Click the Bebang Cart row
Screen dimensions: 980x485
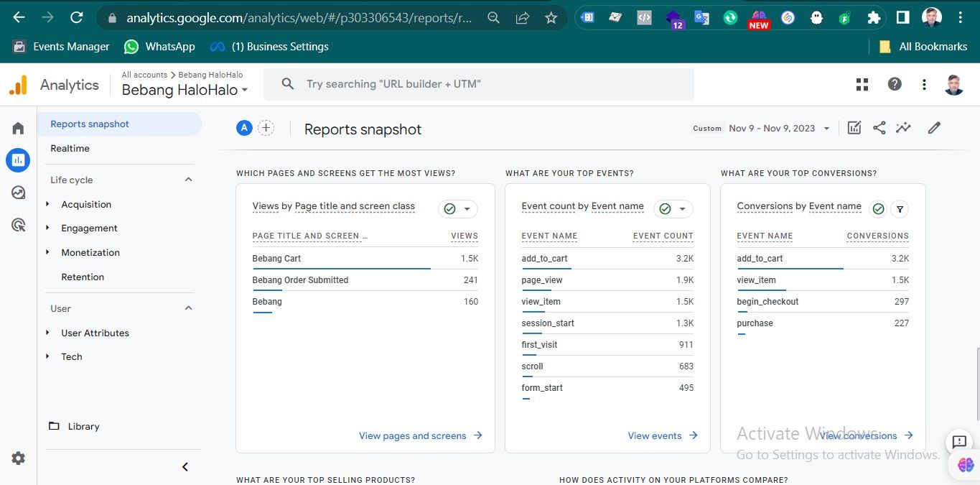(x=365, y=259)
